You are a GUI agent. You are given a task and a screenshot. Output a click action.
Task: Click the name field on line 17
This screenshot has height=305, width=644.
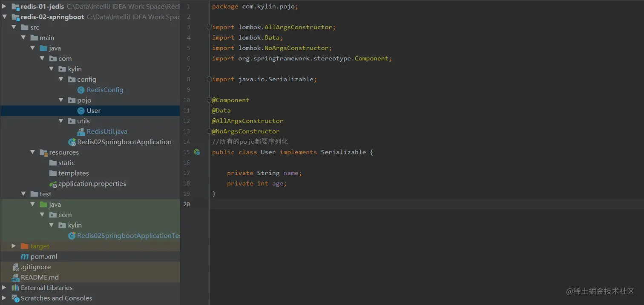[x=291, y=173]
